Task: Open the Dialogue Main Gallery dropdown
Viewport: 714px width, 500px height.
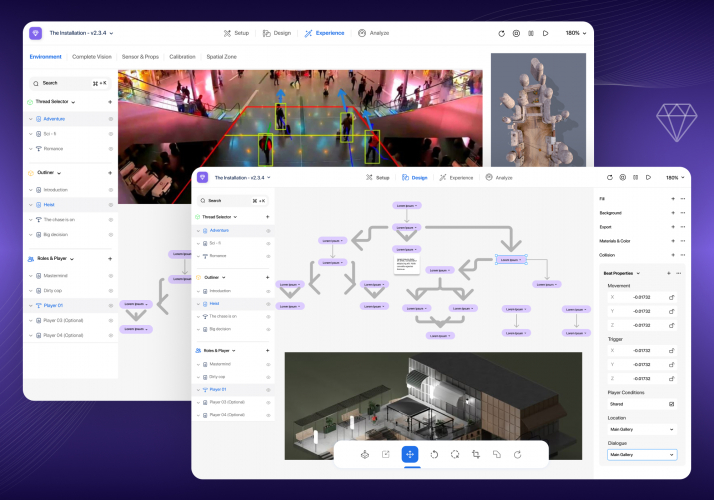Action: [x=642, y=454]
